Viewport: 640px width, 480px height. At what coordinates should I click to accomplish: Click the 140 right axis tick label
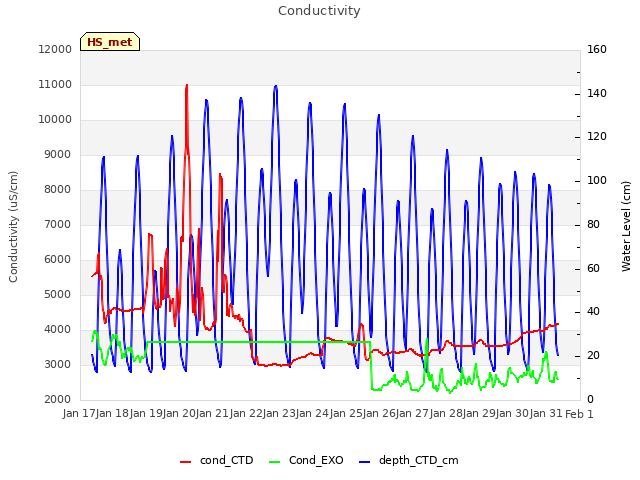click(x=597, y=93)
